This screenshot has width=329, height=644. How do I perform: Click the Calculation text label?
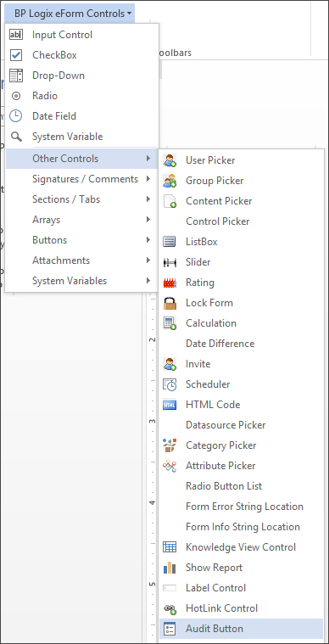click(211, 323)
